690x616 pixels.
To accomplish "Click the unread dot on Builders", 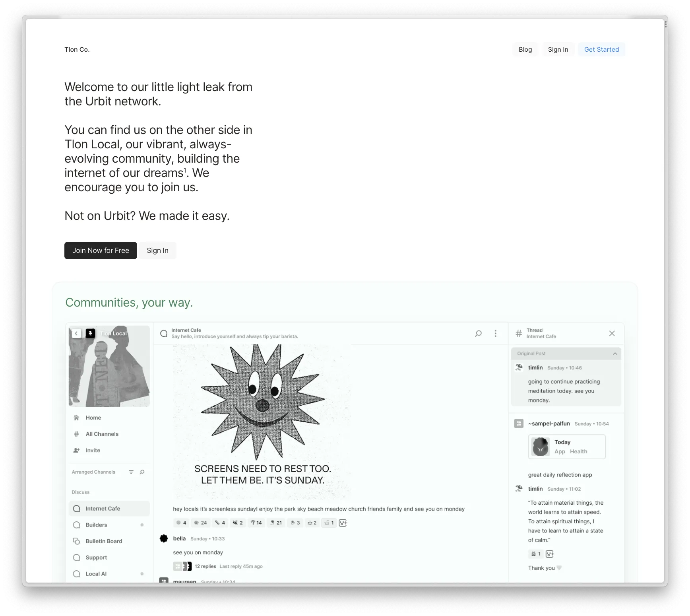I will click(142, 525).
